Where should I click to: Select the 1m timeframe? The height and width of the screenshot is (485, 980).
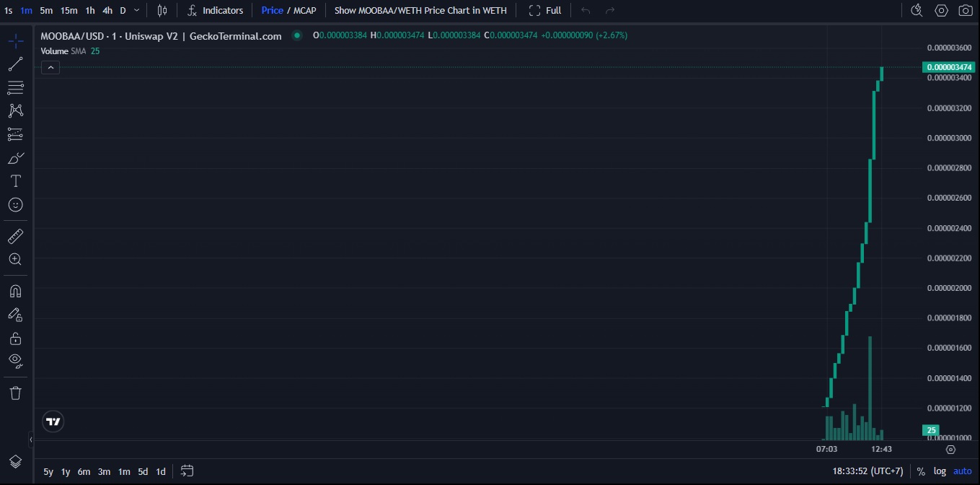coord(27,10)
